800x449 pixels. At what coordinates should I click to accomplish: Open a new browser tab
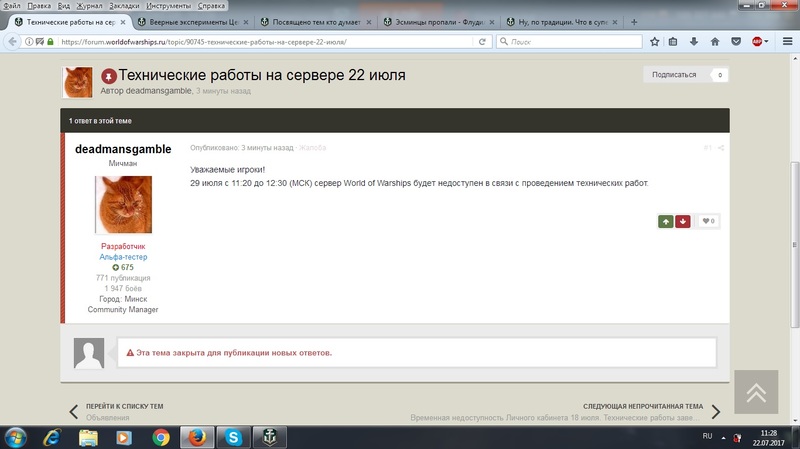pos(634,22)
